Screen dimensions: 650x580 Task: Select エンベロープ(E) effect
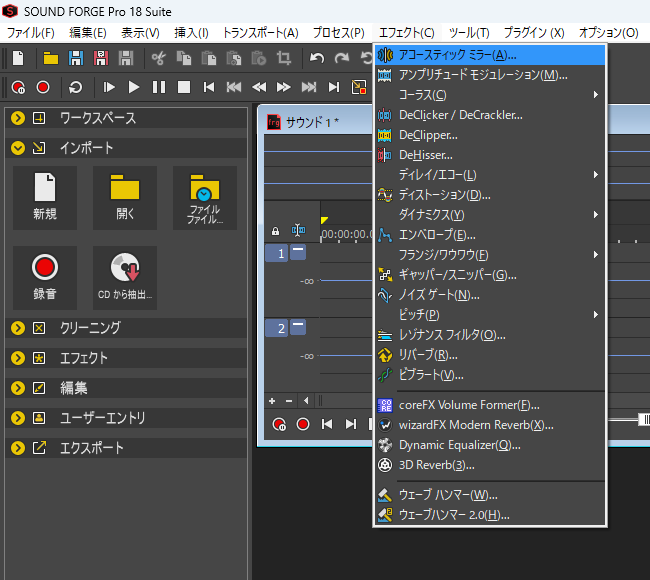[x=490, y=235]
